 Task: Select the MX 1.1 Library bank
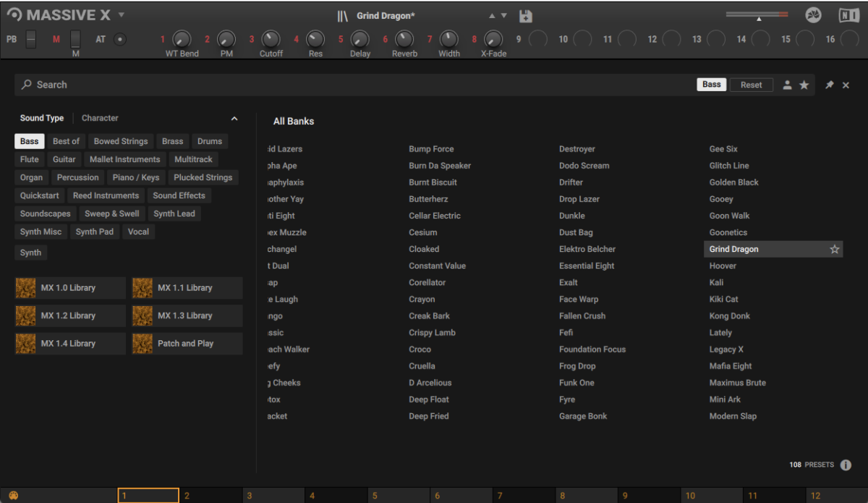(x=187, y=288)
